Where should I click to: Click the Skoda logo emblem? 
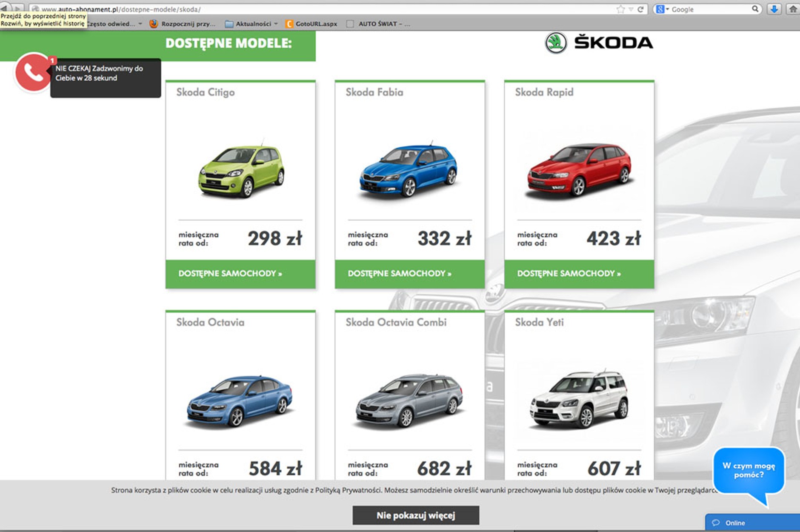[x=556, y=43]
